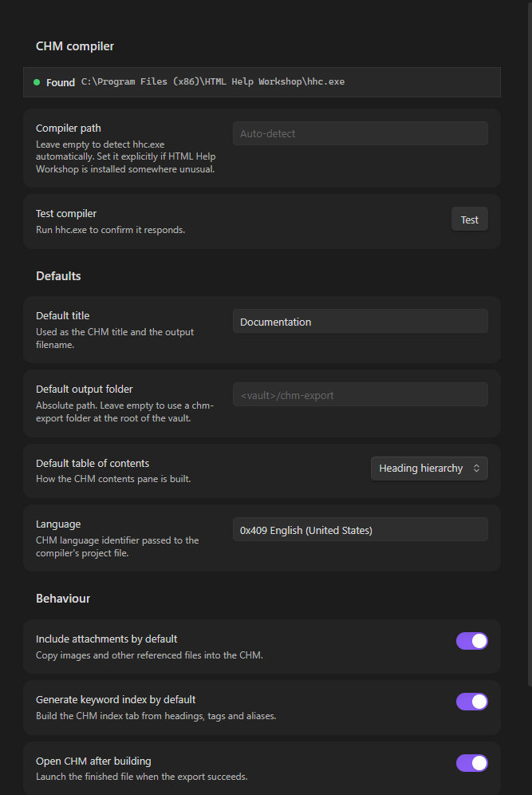Focus the Compiler path Auto-detect field
This screenshot has height=795, width=532.
click(x=361, y=133)
